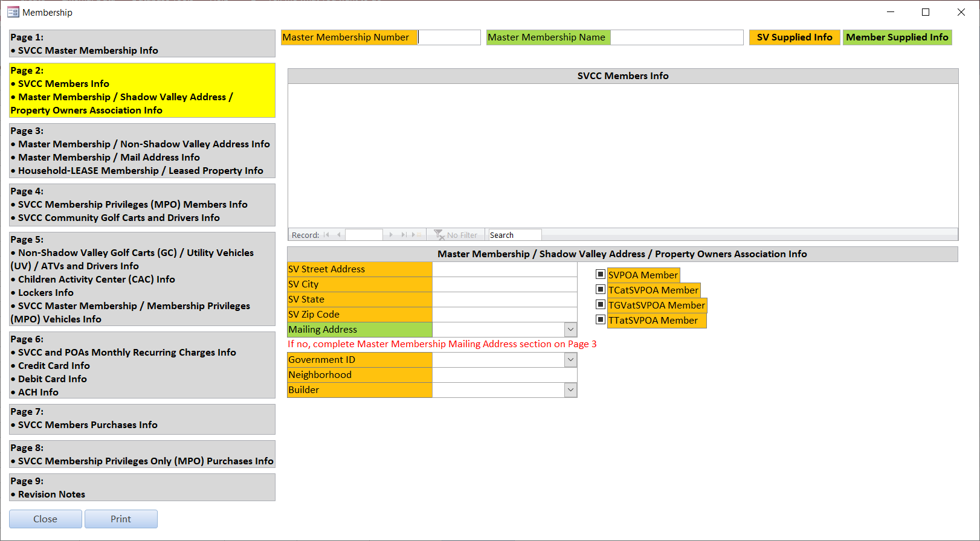
Task: Click the SV Street Address field
Action: (505, 269)
